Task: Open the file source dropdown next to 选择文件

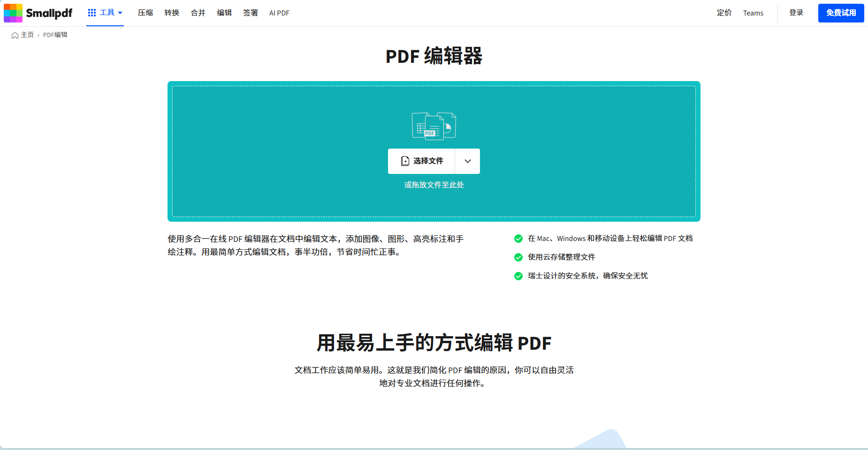Action: 467,161
